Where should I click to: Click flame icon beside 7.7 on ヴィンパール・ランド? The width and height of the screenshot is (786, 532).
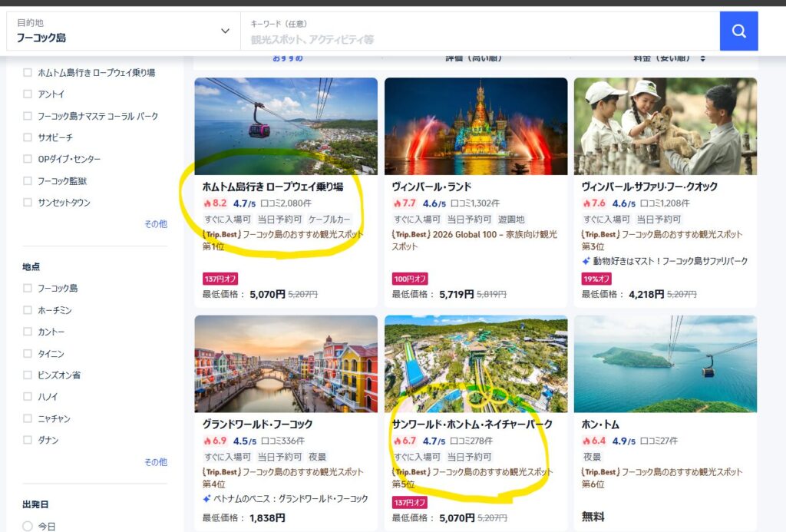[x=397, y=203]
